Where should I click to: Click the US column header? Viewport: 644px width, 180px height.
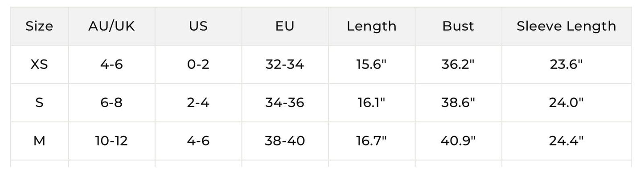[198, 26]
